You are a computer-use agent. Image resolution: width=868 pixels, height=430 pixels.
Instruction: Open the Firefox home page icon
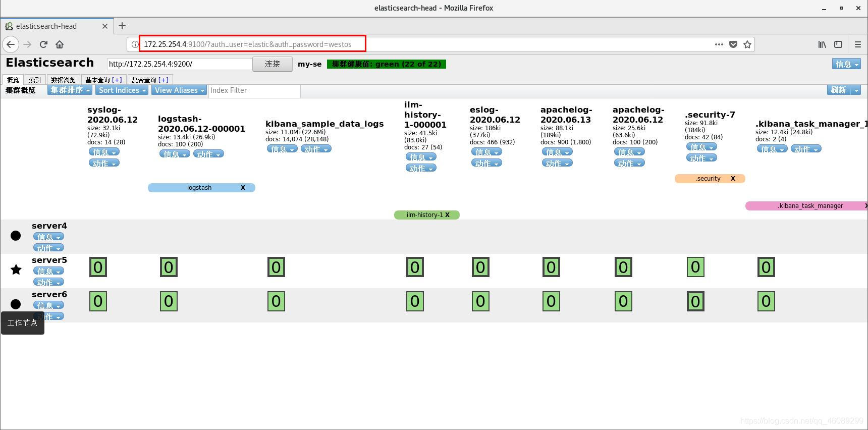coord(60,44)
